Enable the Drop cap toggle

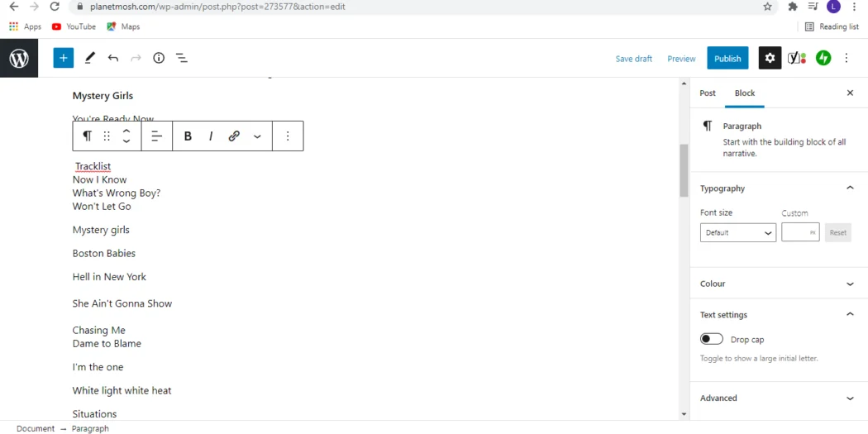click(712, 339)
